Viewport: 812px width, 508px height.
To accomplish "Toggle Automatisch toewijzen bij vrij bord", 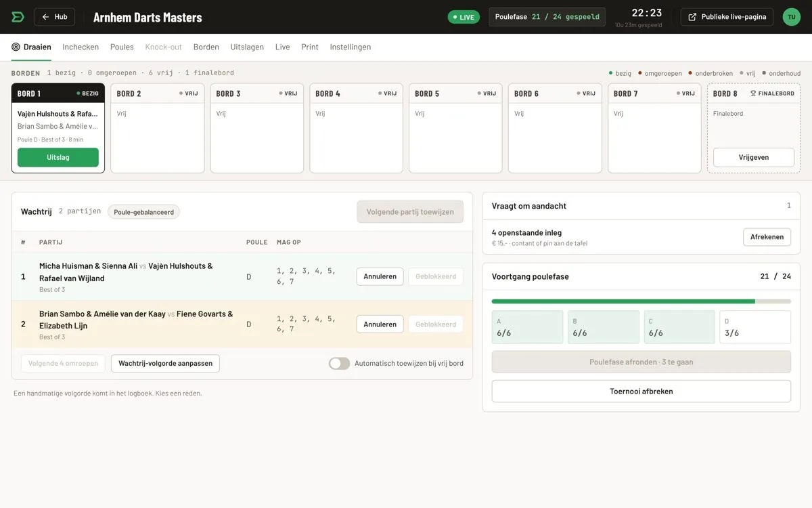I will point(340,364).
